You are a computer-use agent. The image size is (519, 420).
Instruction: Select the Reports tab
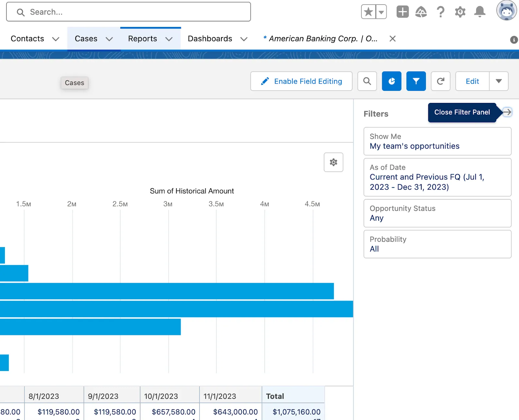(x=142, y=39)
